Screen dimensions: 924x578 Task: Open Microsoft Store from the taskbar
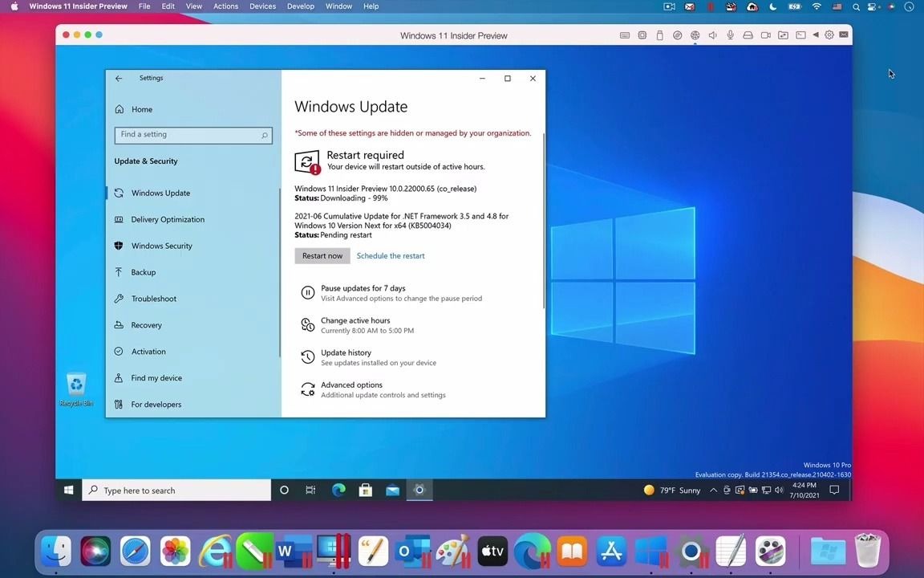click(365, 490)
